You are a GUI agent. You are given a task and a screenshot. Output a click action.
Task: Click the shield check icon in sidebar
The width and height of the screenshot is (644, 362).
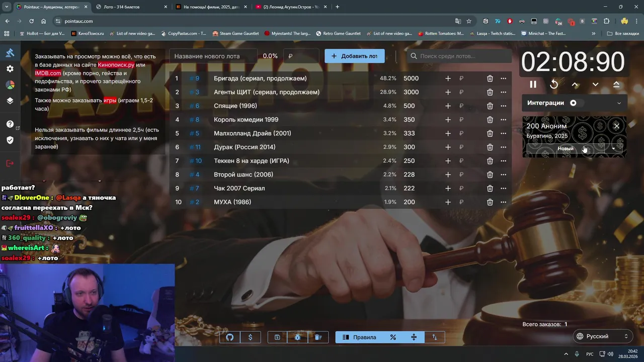10,140
